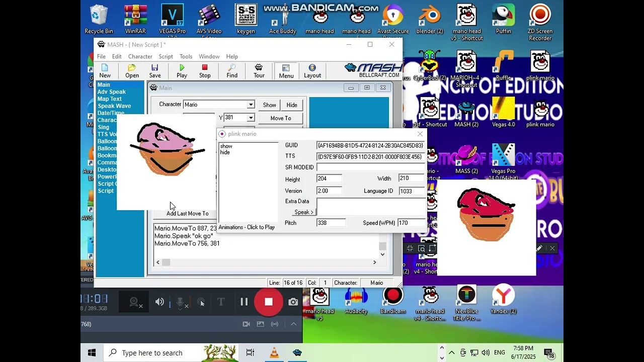This screenshot has height=362, width=644.
Task: Click the script line Mario.MoveTo 756, 381
Action: 187,243
